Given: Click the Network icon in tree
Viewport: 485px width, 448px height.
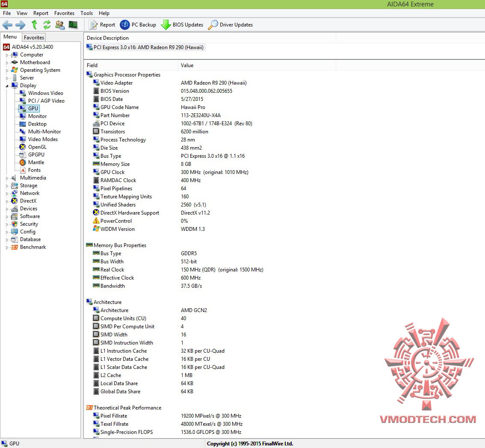Looking at the screenshot, I should click(15, 193).
